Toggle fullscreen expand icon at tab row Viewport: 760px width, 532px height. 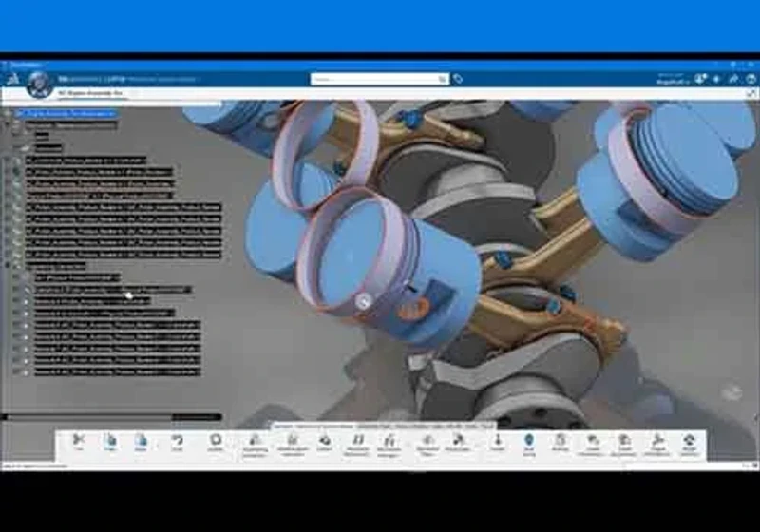pyautogui.click(x=750, y=93)
